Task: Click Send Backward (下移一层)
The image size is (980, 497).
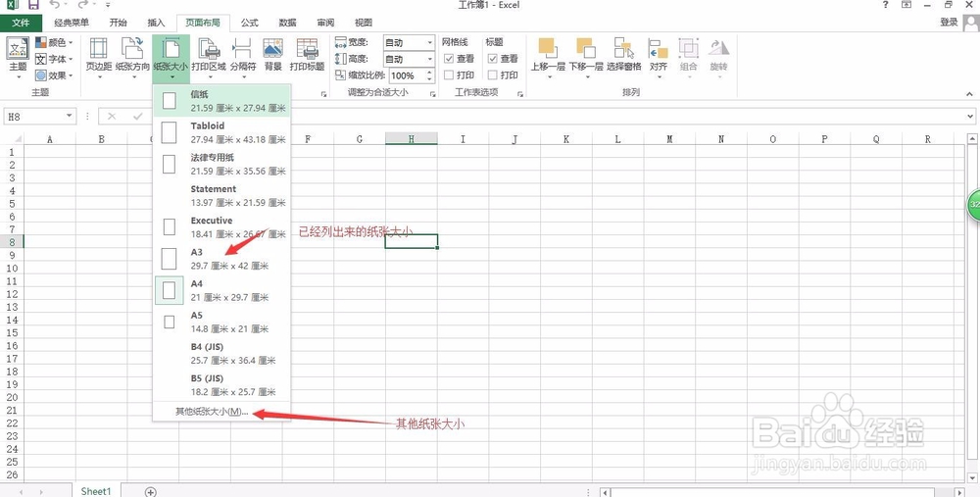Action: point(586,58)
